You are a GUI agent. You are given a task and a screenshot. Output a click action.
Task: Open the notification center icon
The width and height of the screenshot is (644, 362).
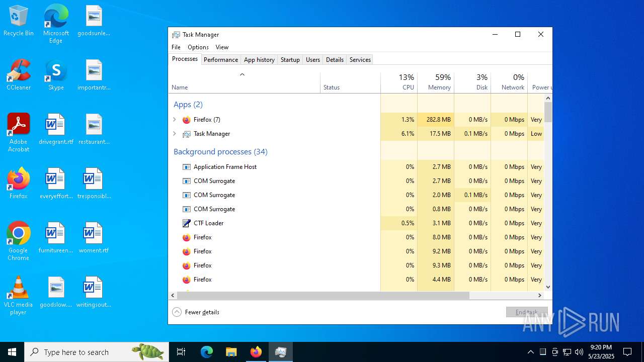coord(627,352)
